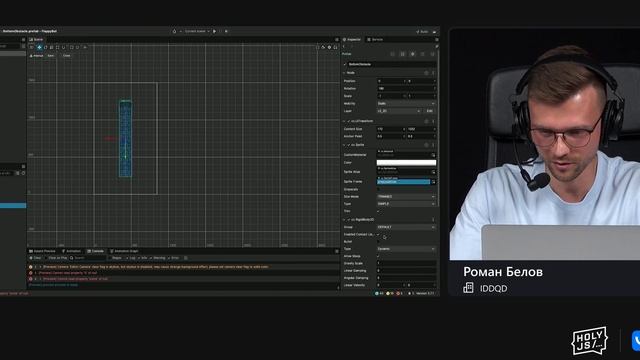Click the inspector lock icon

(x=436, y=47)
